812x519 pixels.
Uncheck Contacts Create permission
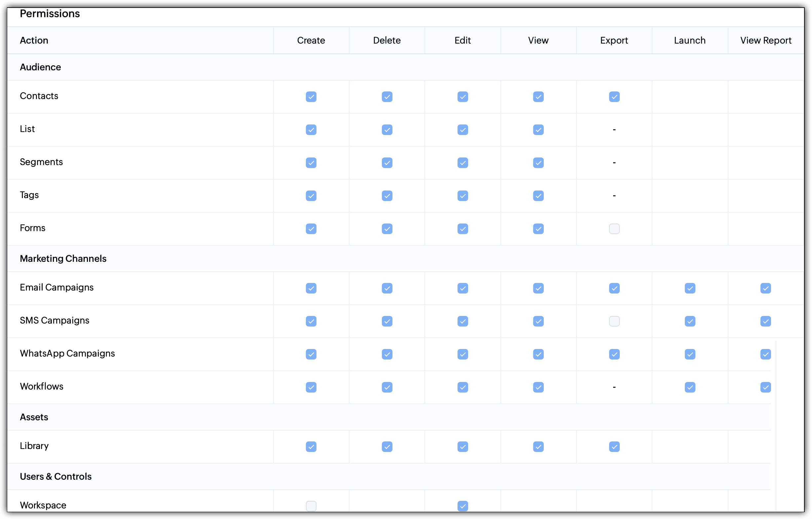point(311,97)
